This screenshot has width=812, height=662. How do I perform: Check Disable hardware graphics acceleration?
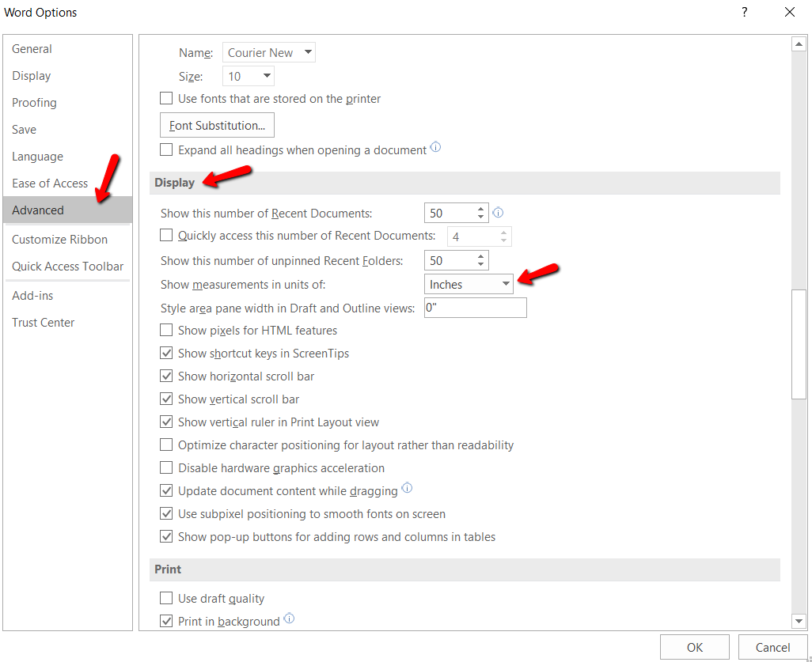[x=166, y=468]
